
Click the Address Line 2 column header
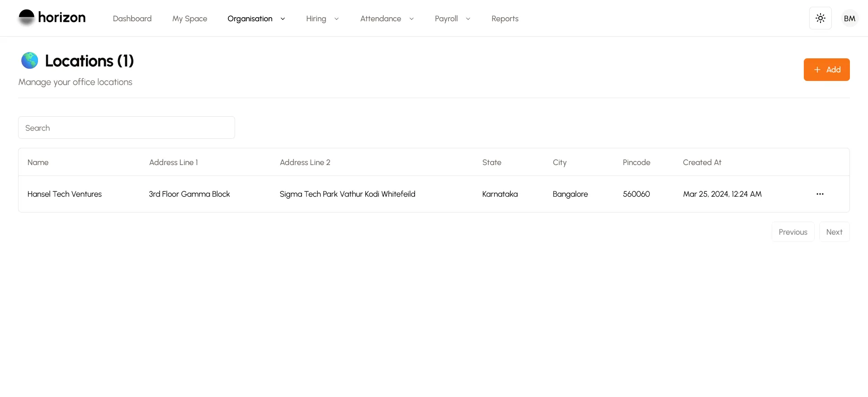click(305, 162)
